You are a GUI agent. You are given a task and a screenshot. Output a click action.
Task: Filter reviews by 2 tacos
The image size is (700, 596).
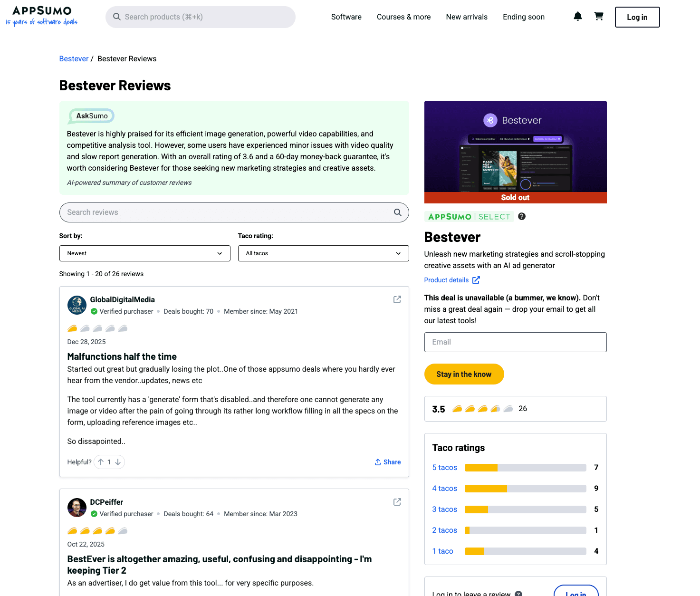pyautogui.click(x=445, y=530)
